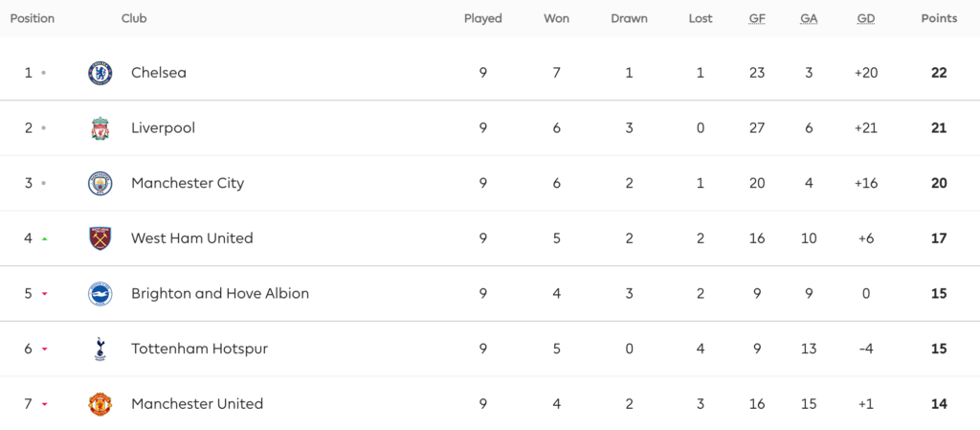Click Brighton's red down-arrow movement indicator
The image size is (980, 430).
click(x=44, y=294)
